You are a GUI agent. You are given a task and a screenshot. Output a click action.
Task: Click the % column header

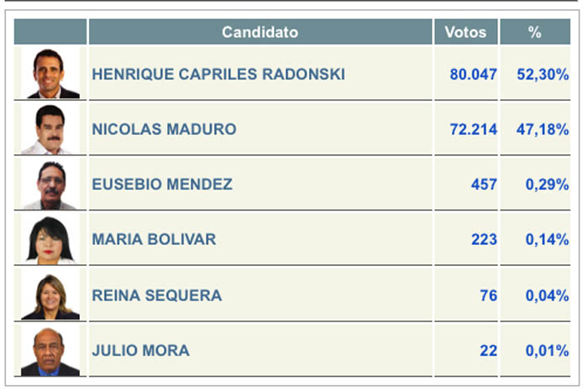535,32
